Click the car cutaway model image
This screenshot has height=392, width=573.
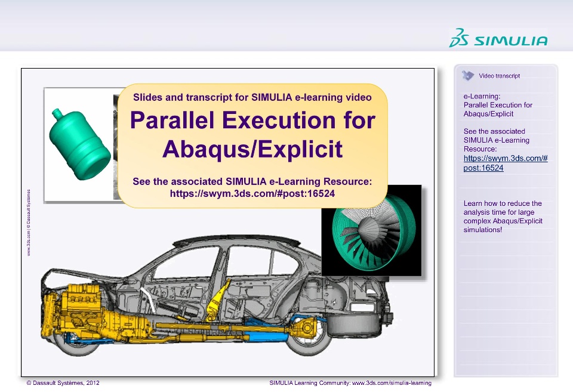click(x=217, y=295)
